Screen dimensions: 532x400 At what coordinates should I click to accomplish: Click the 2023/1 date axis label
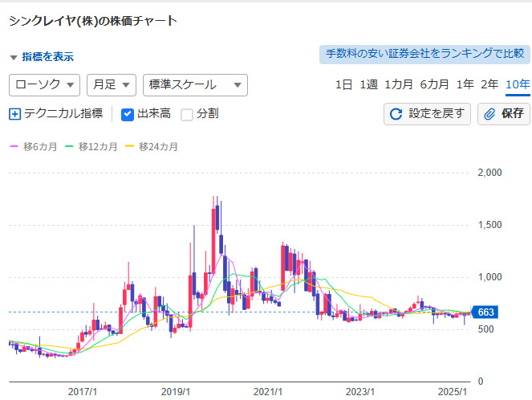tap(360, 392)
